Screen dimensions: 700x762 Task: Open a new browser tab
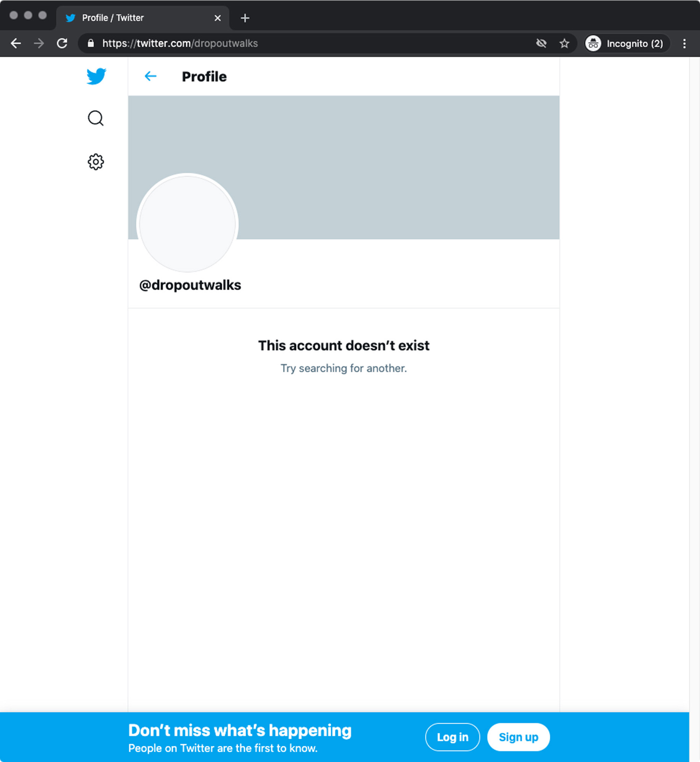coord(245,18)
